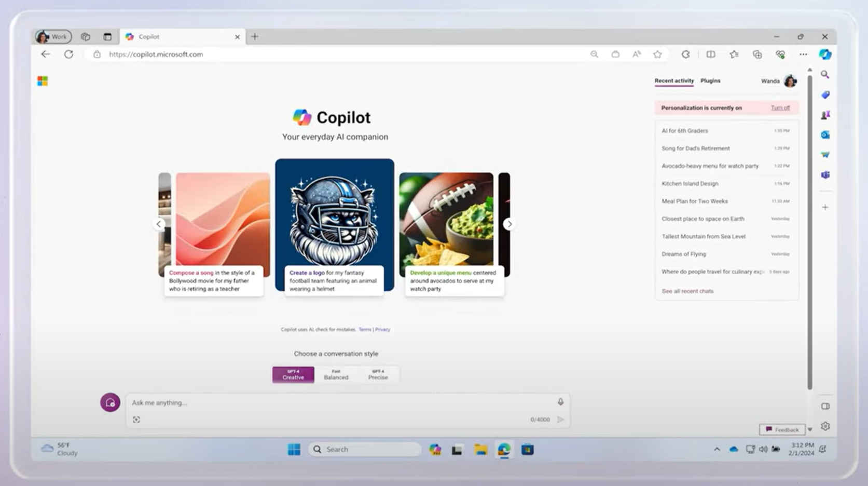Open the Outlook icon in the sidebar
The height and width of the screenshot is (486, 868).
(825, 135)
